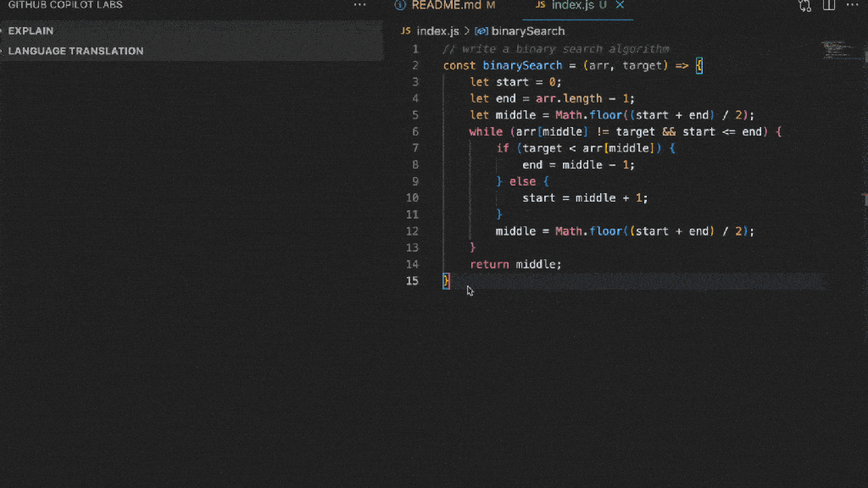Click the symbol icon before binarySearch breadcrumb

click(481, 31)
